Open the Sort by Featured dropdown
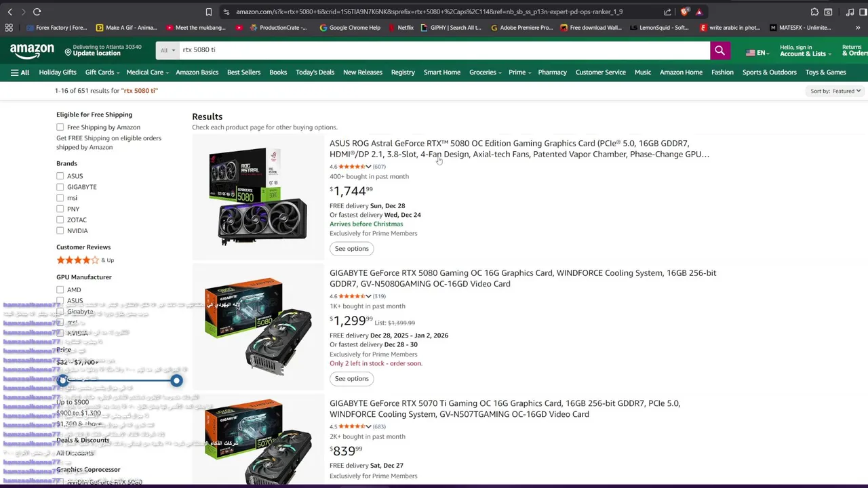The image size is (868, 488). (835, 91)
